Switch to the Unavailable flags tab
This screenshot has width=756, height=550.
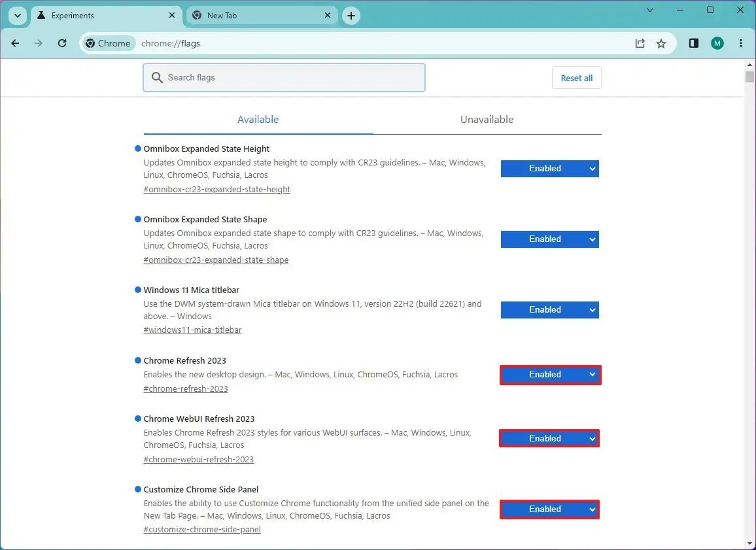(487, 119)
